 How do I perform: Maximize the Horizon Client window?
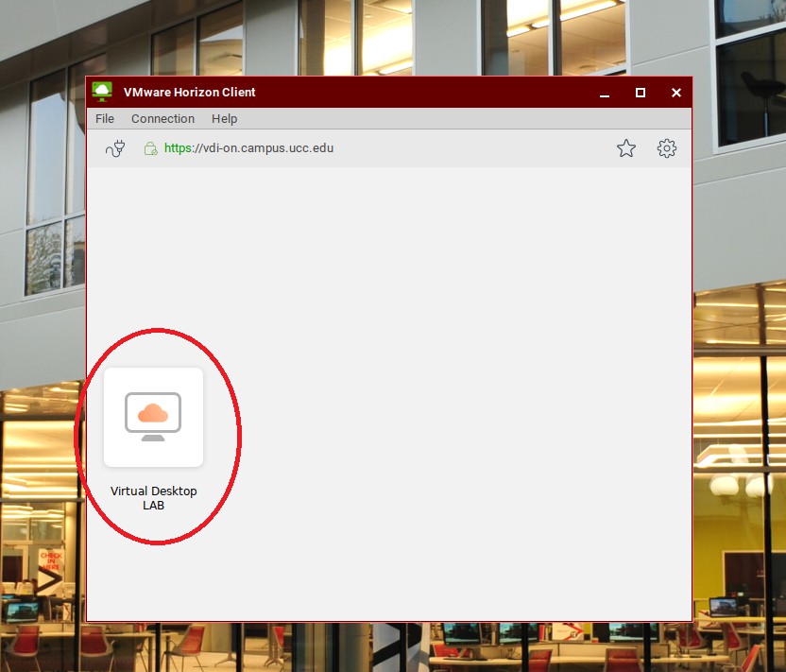tap(641, 93)
